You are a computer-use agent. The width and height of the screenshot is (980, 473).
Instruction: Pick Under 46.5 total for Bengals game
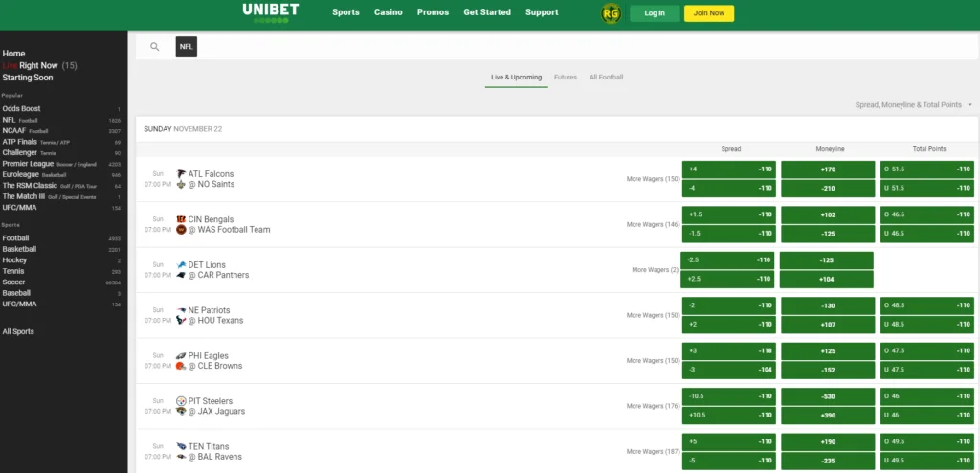[x=926, y=234]
